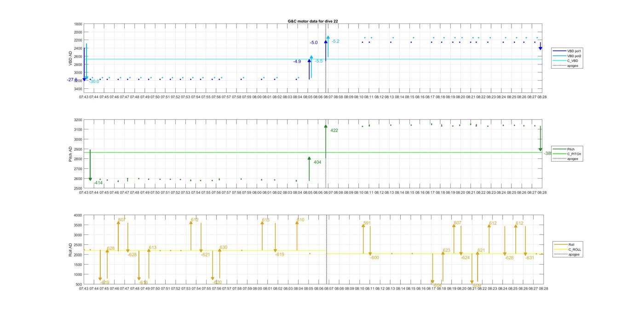The width and height of the screenshot is (644, 319).
Task: Click the '2500' tick on Pitch axis
Action: (x=78, y=189)
